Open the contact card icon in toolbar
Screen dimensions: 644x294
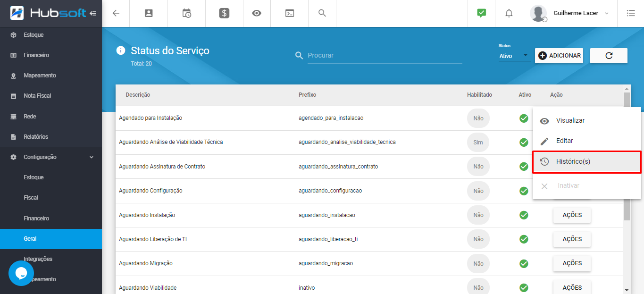coord(149,13)
